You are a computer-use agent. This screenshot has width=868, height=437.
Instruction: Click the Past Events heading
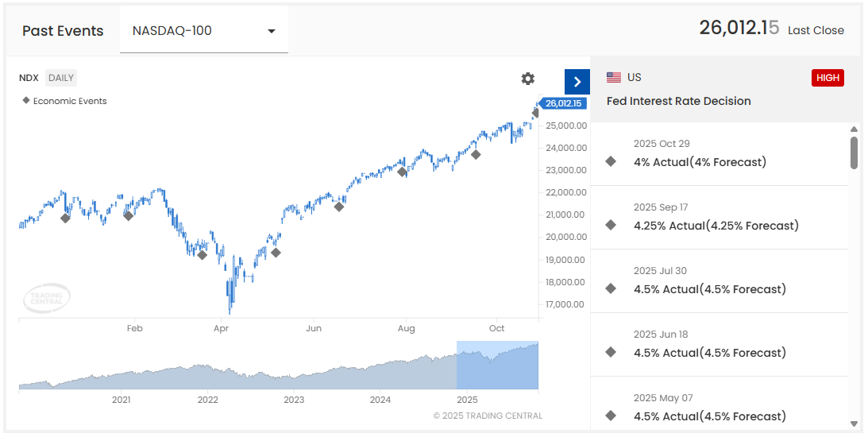pyautogui.click(x=63, y=31)
